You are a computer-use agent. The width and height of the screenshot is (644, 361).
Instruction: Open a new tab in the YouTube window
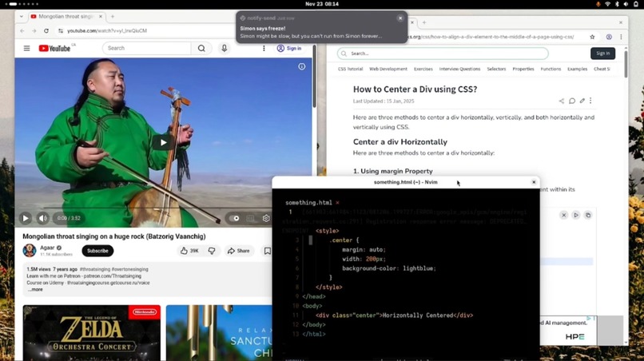113,17
